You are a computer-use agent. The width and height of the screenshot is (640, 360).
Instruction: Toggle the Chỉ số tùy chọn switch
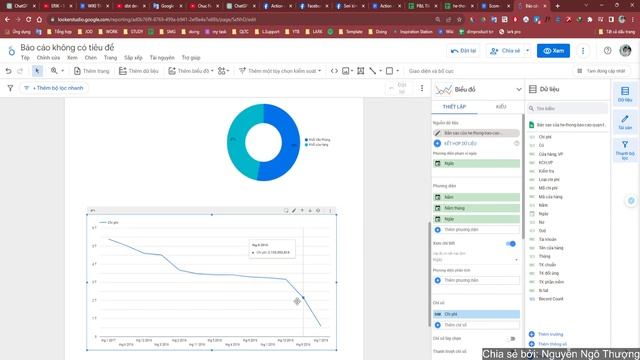510,339
